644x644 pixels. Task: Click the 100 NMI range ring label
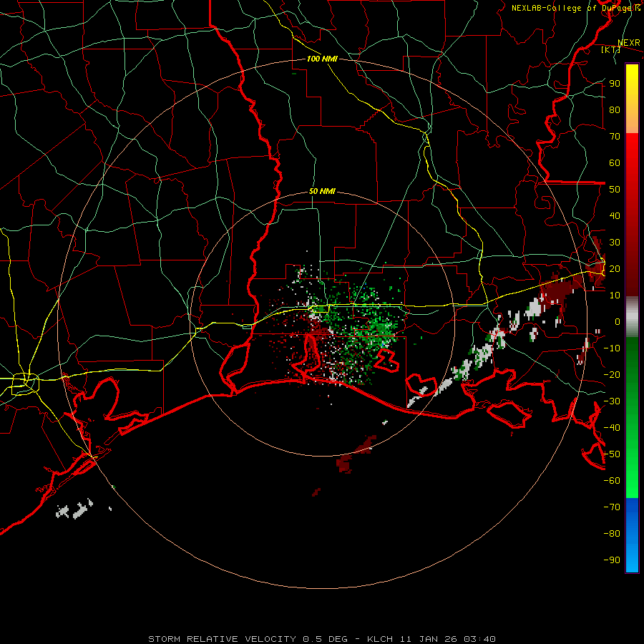tap(322, 59)
